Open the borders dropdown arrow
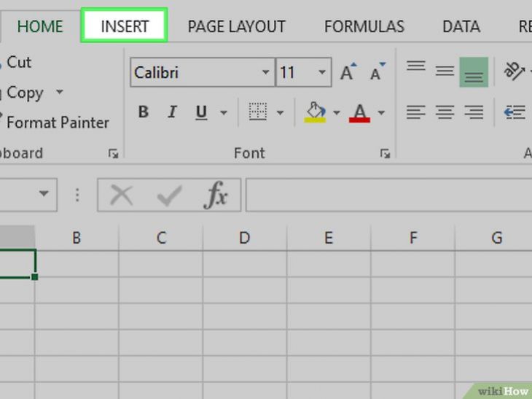 281,112
